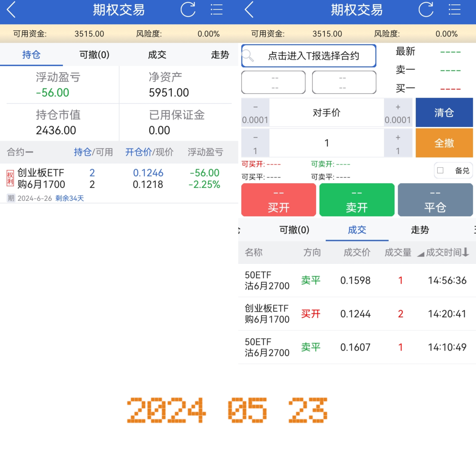476x476 pixels.
Task: Tap the back arrow on left panel
Action: coord(11,10)
